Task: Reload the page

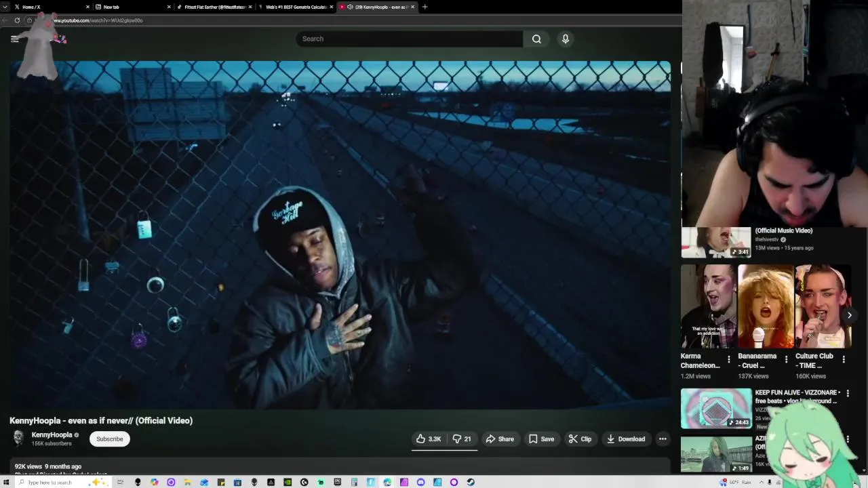Action: pyautogui.click(x=17, y=20)
